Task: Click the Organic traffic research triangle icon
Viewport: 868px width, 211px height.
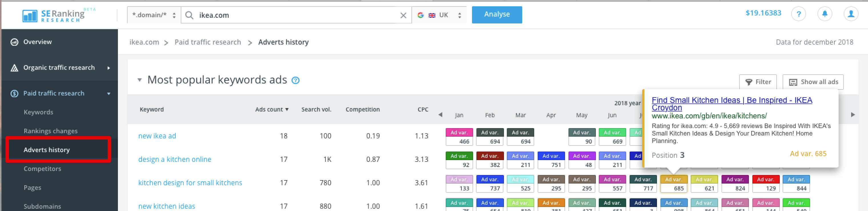Action: (x=15, y=68)
